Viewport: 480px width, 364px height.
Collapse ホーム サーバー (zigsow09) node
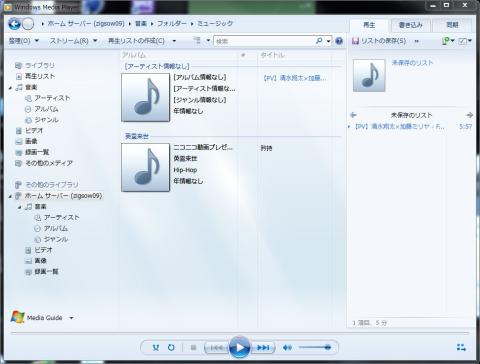point(10,196)
